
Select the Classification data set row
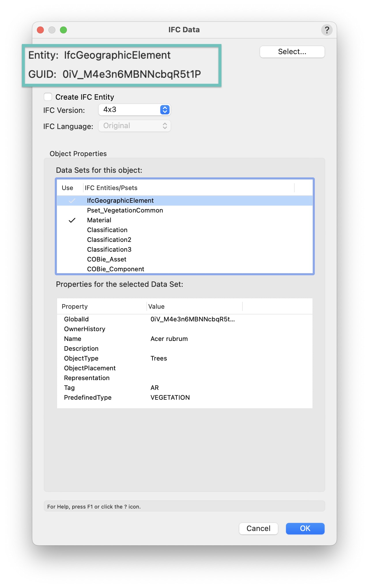coord(107,230)
